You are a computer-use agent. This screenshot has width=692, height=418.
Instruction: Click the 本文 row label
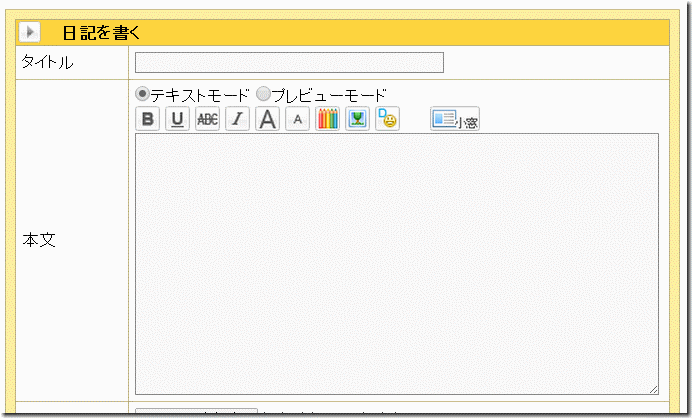pos(39,240)
